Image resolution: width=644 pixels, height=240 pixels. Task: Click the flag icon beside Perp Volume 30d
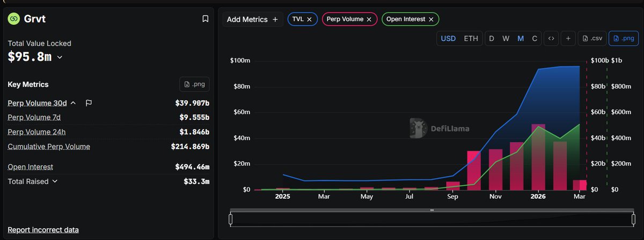(x=89, y=103)
